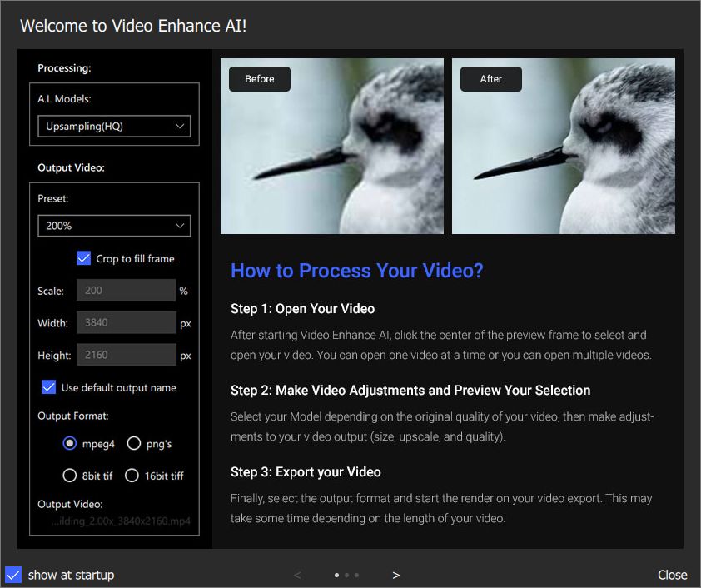
Task: Uncheck Crop to fill frame
Action: tap(82, 258)
